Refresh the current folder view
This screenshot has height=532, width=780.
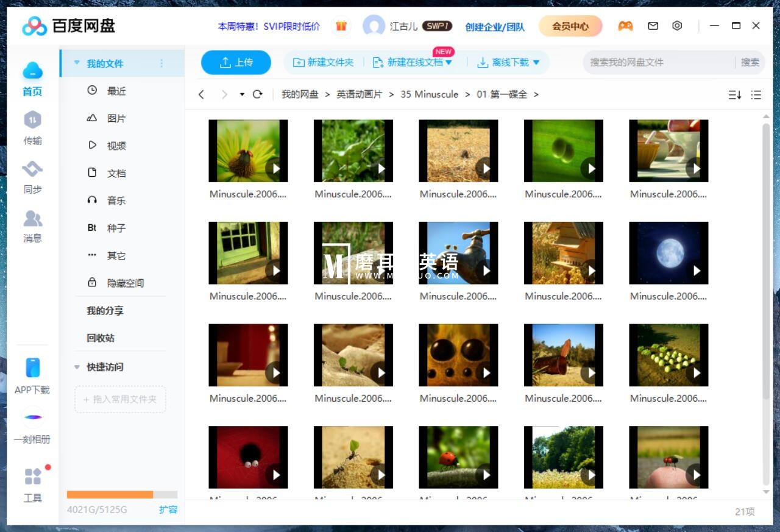[x=257, y=94]
